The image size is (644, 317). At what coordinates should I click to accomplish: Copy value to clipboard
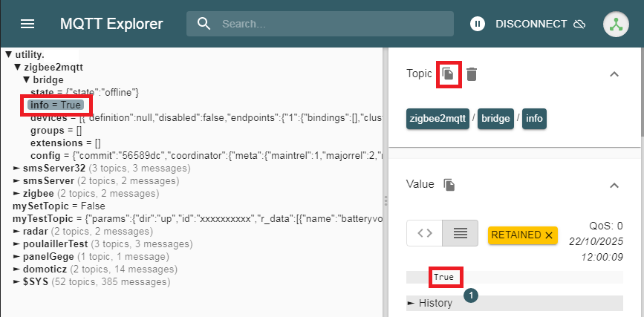[x=449, y=184]
